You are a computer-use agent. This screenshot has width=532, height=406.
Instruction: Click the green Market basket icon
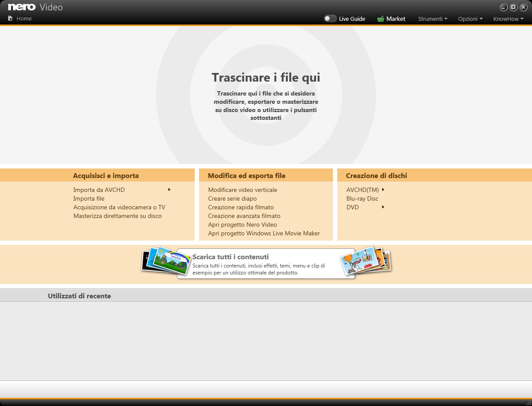[x=381, y=19]
